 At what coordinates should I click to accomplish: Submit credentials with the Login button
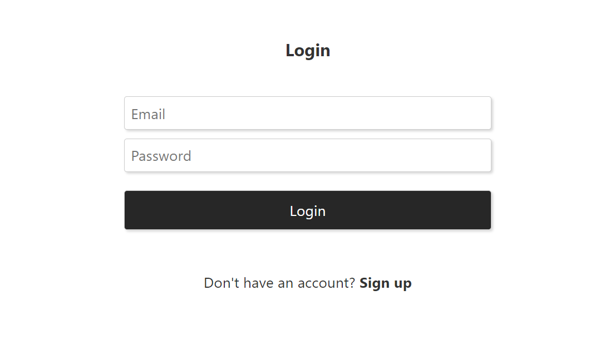(x=308, y=210)
